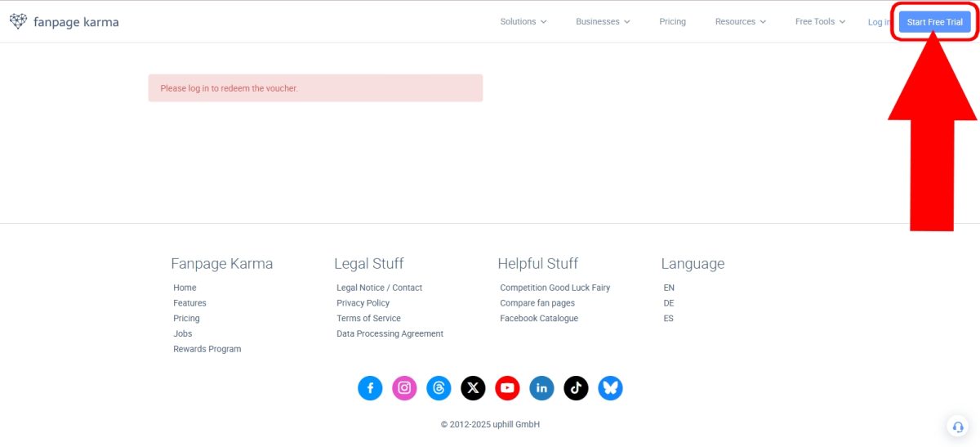Click the TikTok social icon
Screen dimensions: 980x447
(x=576, y=387)
